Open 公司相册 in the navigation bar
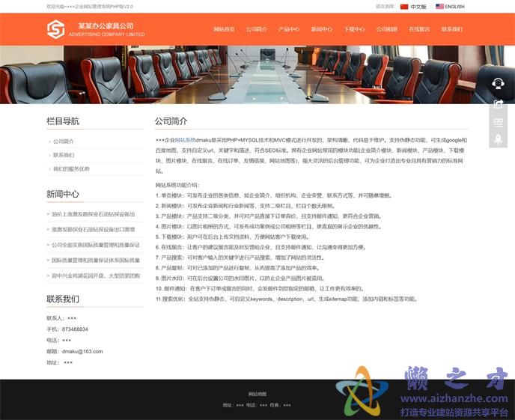515x420 pixels. click(x=386, y=29)
